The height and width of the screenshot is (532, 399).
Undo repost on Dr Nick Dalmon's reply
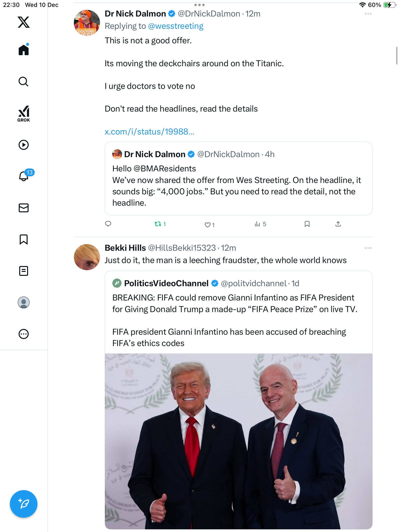point(158,224)
